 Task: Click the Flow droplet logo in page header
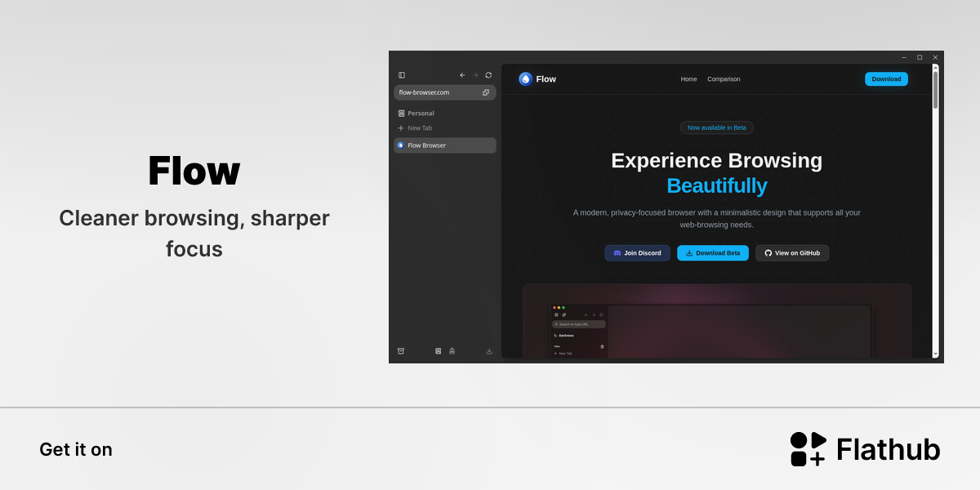[x=525, y=79]
